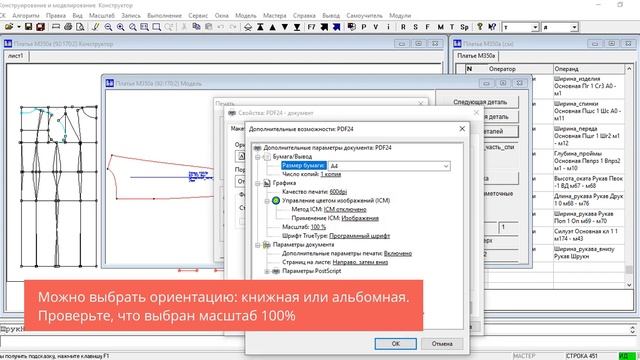Click the 600dpi print quality link

(x=338, y=192)
